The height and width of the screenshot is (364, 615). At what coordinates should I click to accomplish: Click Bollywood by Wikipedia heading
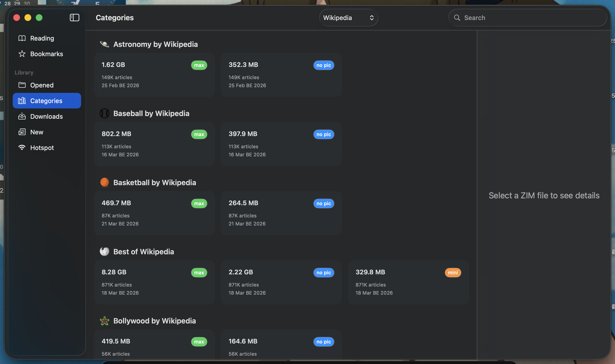coord(155,321)
